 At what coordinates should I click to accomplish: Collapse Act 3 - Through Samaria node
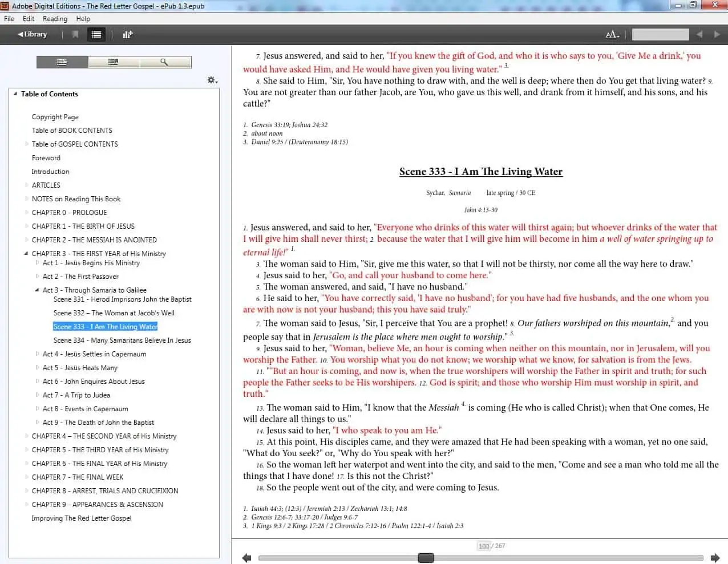click(x=37, y=290)
